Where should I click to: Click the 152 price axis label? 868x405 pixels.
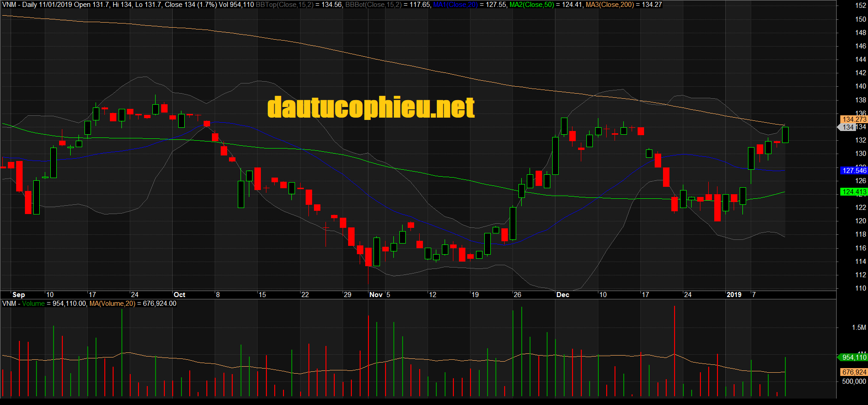(861, 6)
